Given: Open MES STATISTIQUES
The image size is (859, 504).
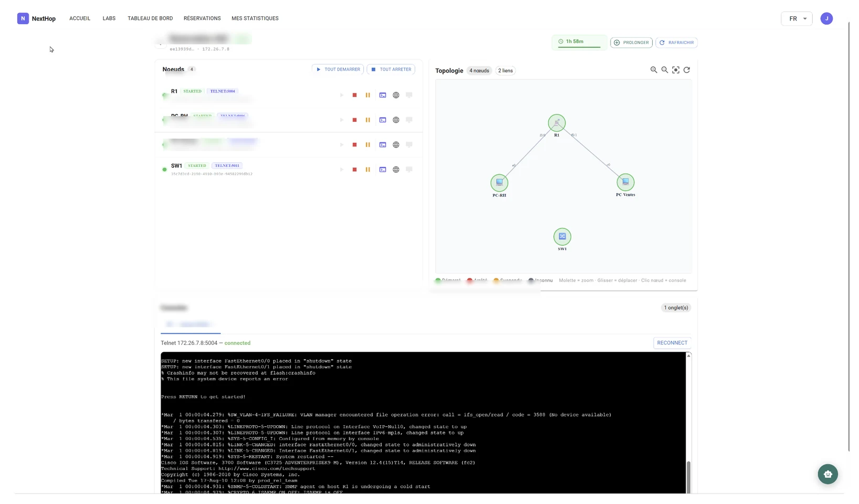Looking at the screenshot, I should pos(255,18).
